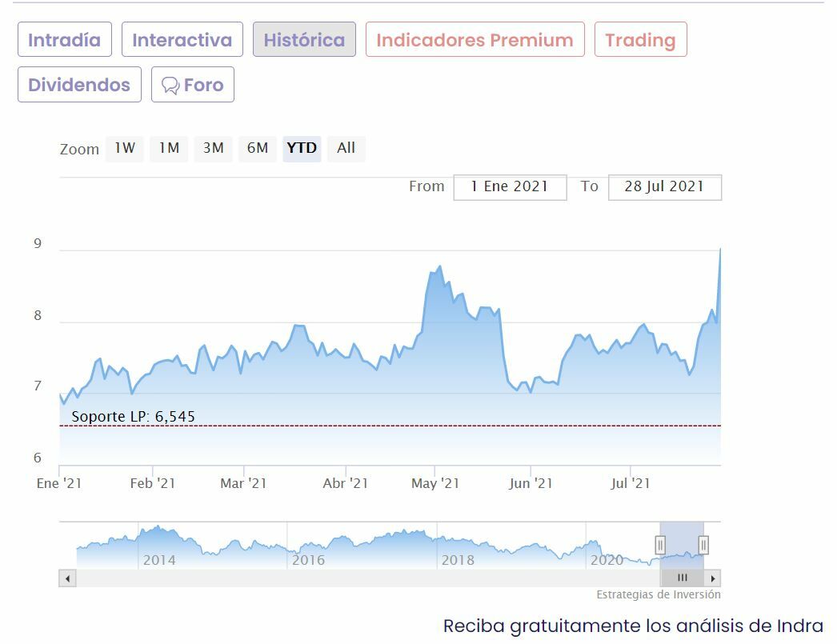The width and height of the screenshot is (837, 644).
Task: Click the navigator left range handle
Action: 660,545
